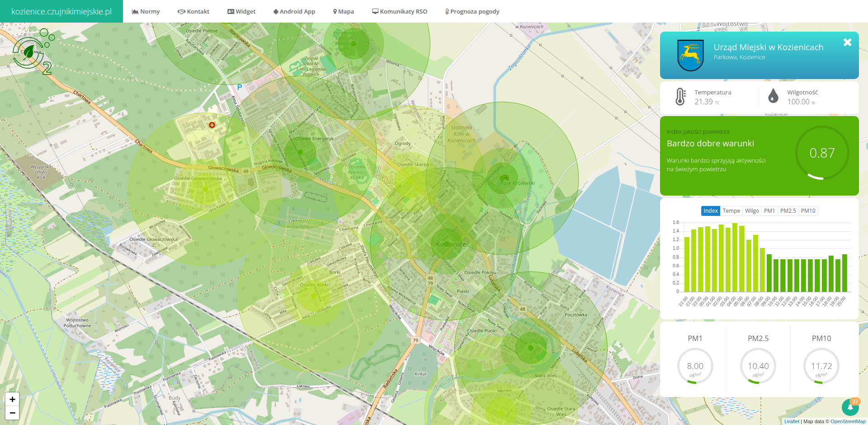The height and width of the screenshot is (425, 868).
Task: Select sensor marker at Osiedle Głowaczowska
Action: [x=205, y=189]
